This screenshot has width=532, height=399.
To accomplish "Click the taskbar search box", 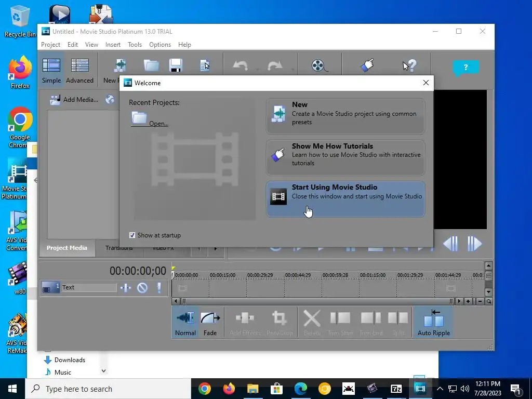I will tap(108, 389).
